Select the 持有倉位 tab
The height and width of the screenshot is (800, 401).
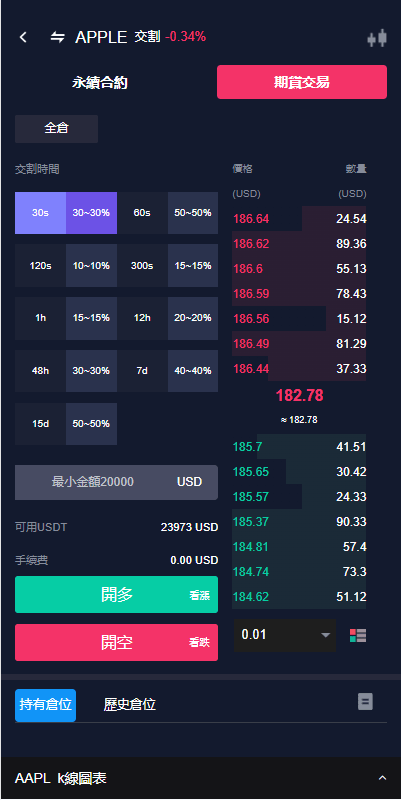(x=45, y=705)
